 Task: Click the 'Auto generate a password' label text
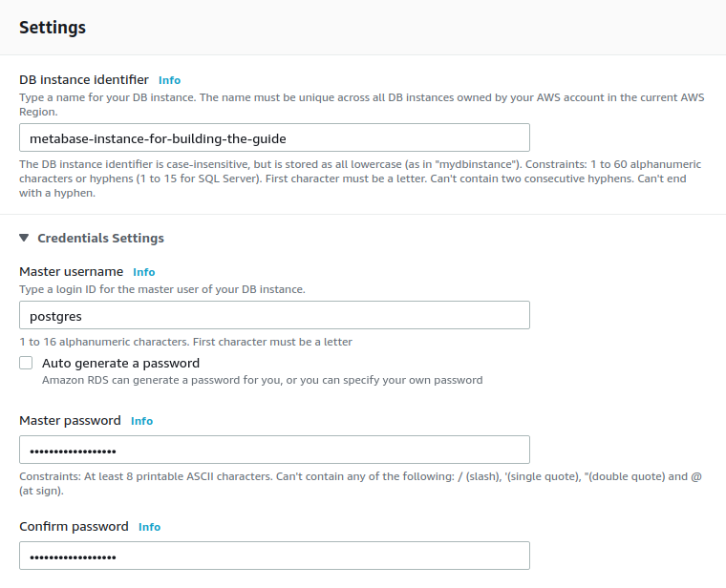(120, 364)
